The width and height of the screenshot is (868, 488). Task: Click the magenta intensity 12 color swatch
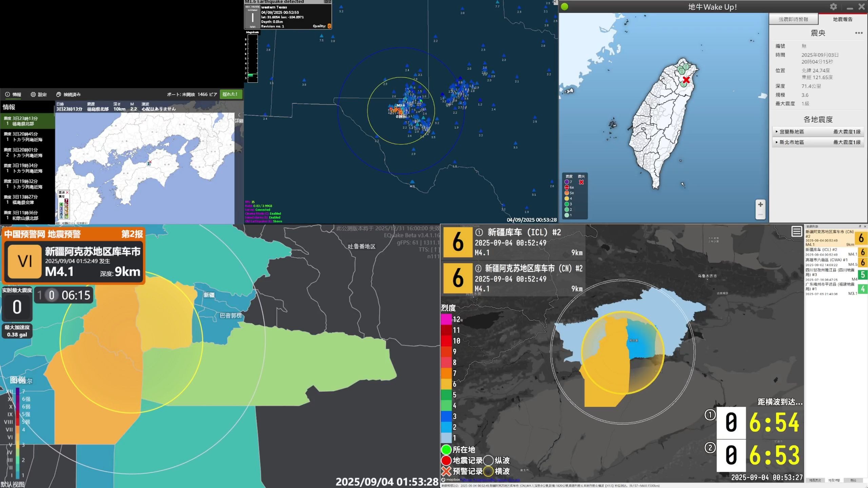[x=446, y=319]
